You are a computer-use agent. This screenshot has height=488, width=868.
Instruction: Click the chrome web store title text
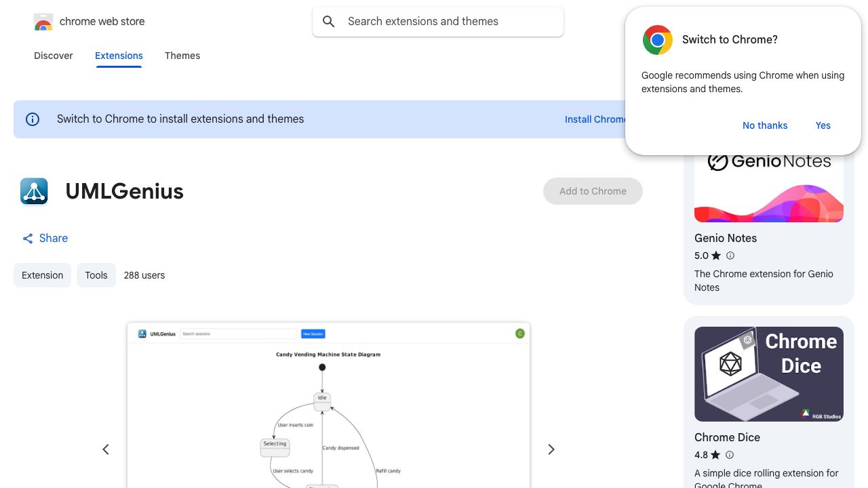click(x=102, y=22)
